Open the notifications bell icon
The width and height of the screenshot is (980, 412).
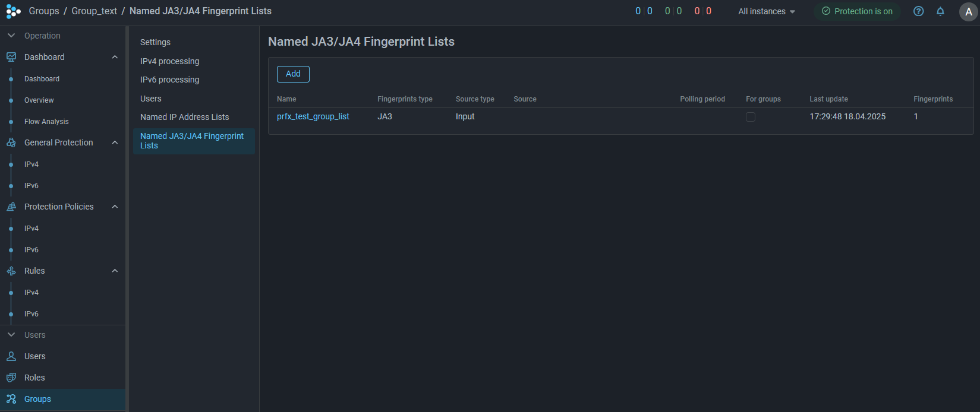(x=940, y=11)
